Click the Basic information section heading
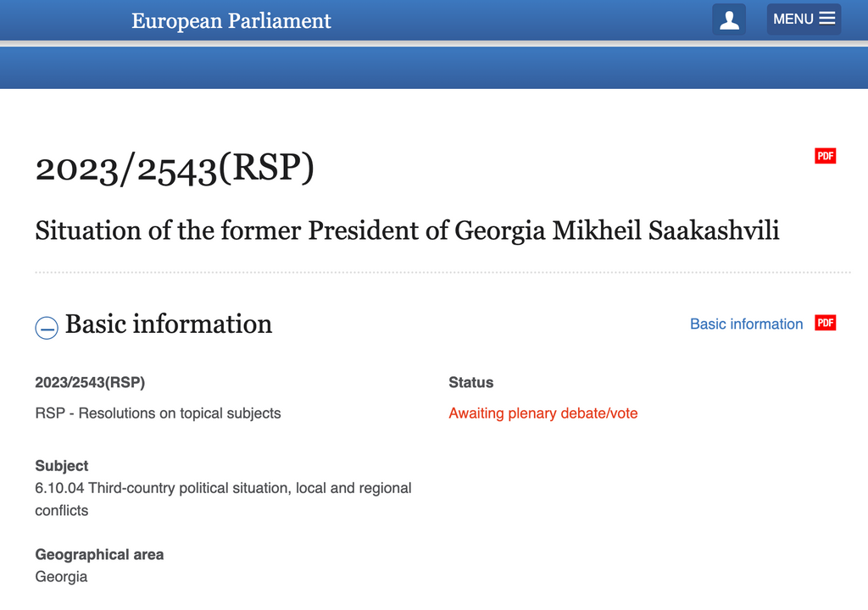 pyautogui.click(x=169, y=324)
